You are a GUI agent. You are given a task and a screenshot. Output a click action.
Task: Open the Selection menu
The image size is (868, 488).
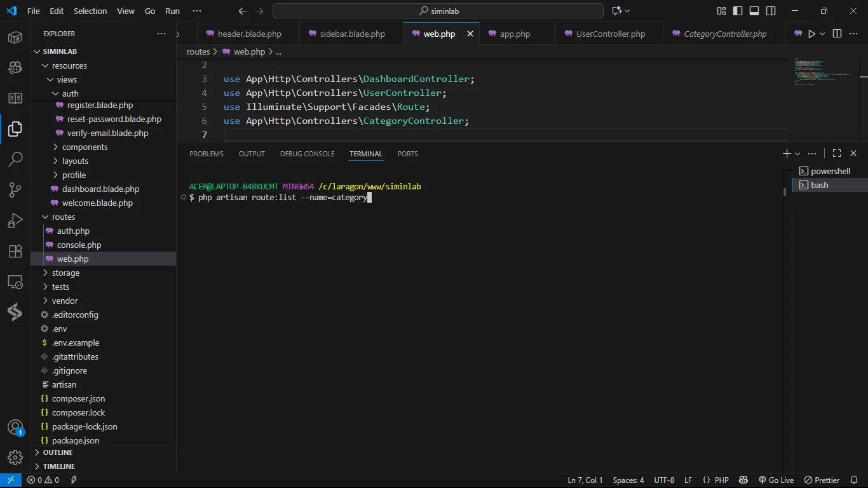90,11
